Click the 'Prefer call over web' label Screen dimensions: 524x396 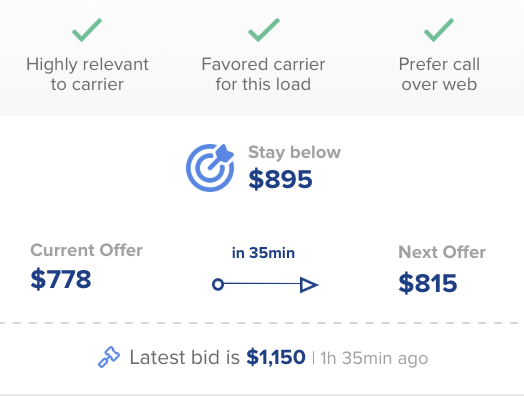click(x=439, y=74)
